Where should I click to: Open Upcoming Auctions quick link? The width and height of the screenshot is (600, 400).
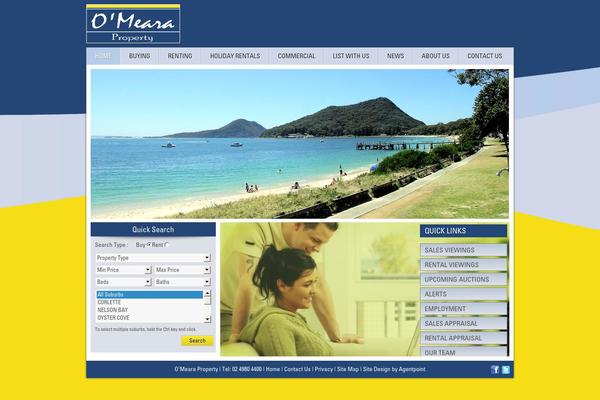(x=464, y=279)
